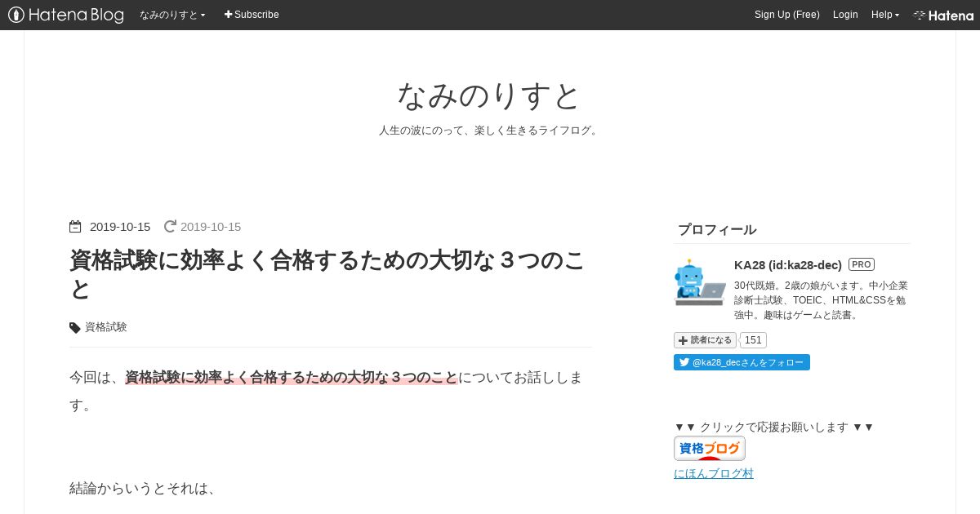Click the 資格ブログ banner image
Viewport: 980px width, 514px height.
click(x=710, y=448)
